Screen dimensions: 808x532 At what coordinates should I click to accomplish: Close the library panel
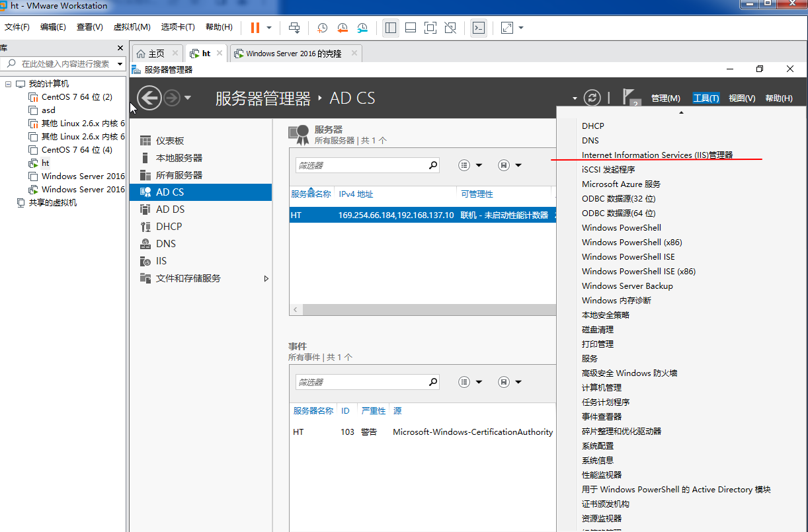[x=120, y=48]
